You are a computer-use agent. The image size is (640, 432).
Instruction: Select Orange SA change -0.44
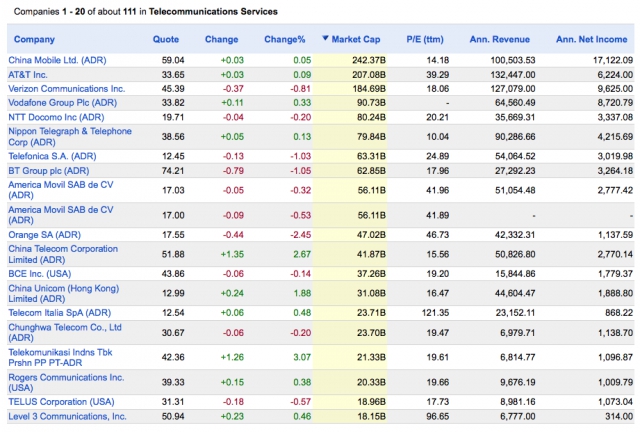pos(233,235)
